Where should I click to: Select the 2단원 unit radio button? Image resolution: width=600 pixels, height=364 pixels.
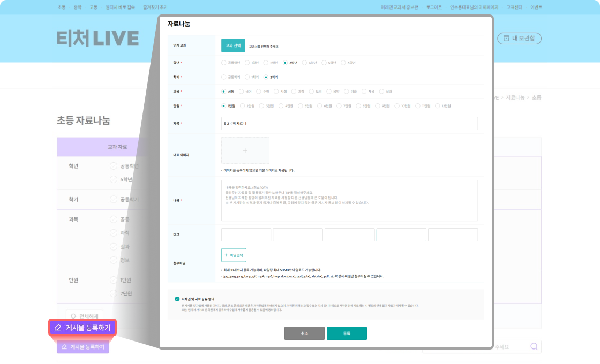243,106
